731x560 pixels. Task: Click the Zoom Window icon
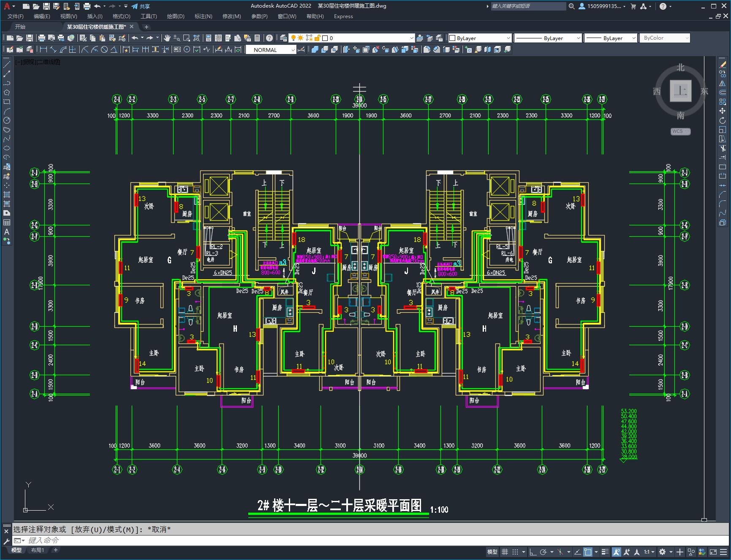pos(187,38)
